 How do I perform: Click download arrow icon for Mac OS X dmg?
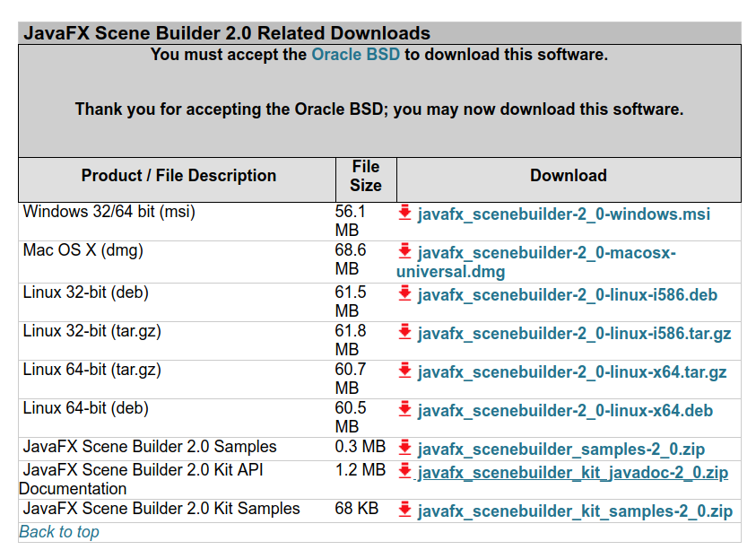(x=405, y=251)
